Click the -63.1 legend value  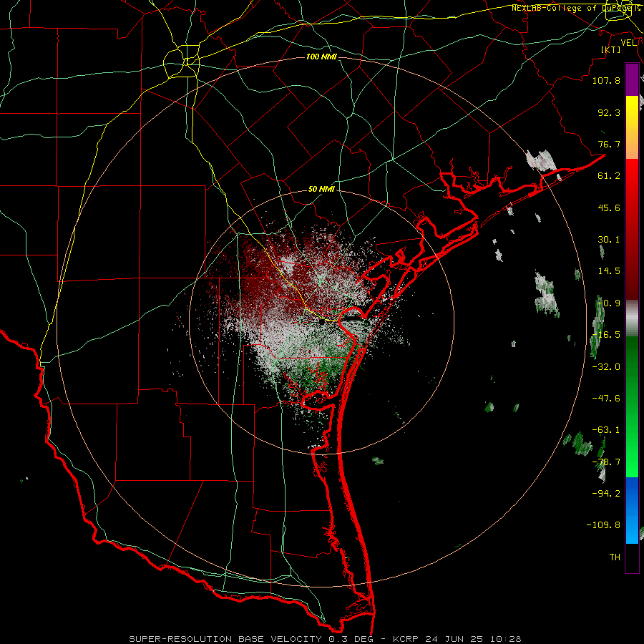(606, 430)
